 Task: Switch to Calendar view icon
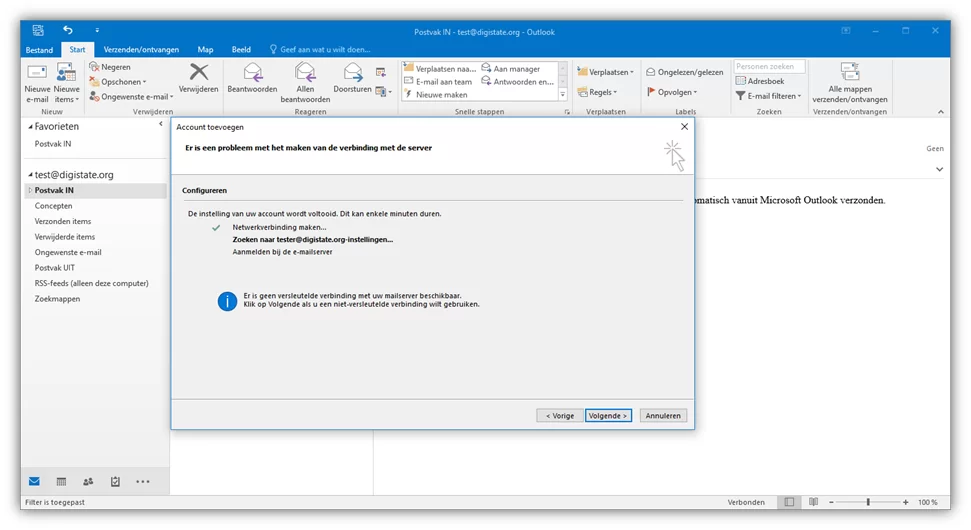(61, 482)
